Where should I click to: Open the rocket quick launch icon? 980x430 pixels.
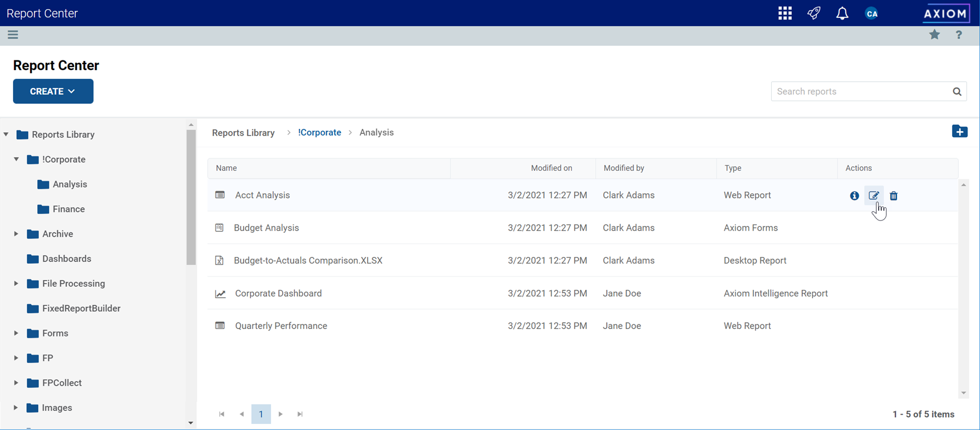(x=814, y=13)
